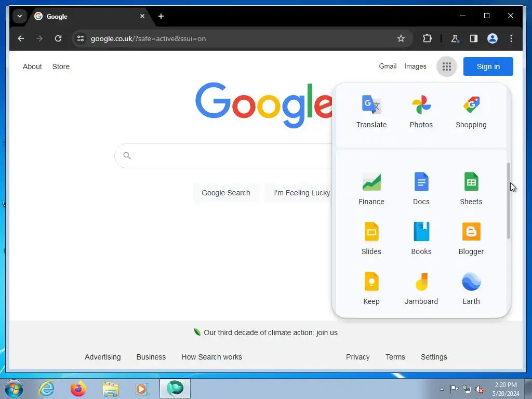532x399 pixels.
Task: Open the taskbar clock showing 2:20 PM
Action: (506, 389)
